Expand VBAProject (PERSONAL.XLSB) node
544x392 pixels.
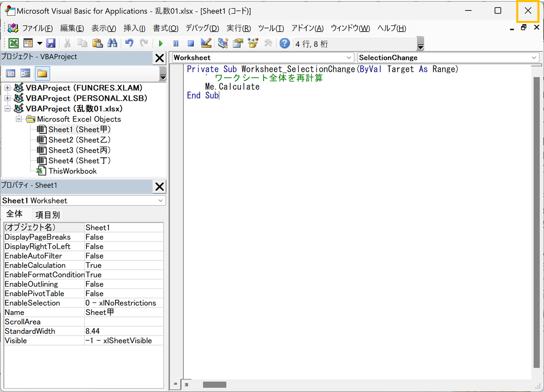(x=7, y=98)
